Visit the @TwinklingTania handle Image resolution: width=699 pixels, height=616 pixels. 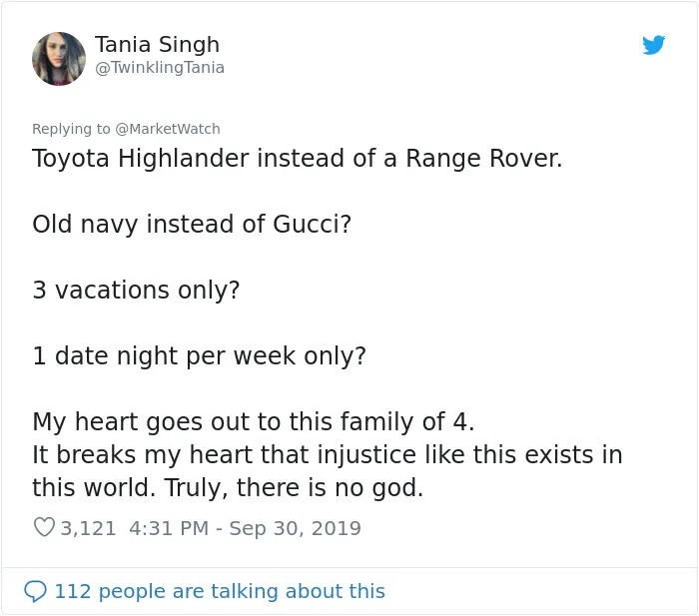coord(160,68)
